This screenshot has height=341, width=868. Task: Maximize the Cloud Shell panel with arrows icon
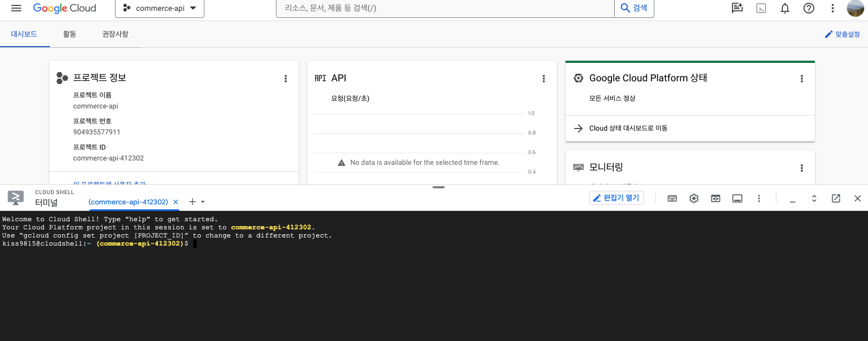click(814, 198)
